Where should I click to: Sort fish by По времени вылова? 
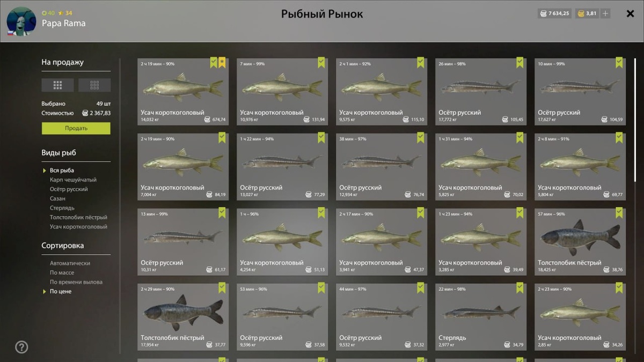coord(76,282)
